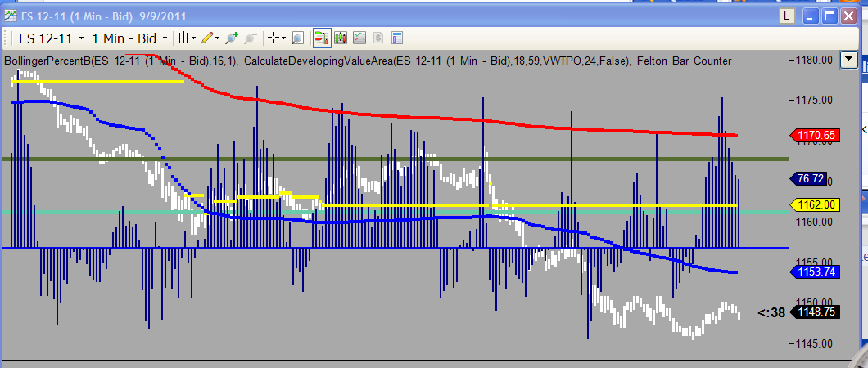Image resolution: width=868 pixels, height=368 pixels.
Task: Select the red upper value area line
Action: click(432, 118)
